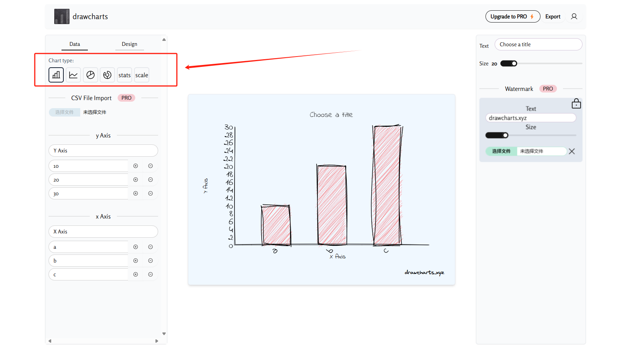Screen dimensions: 644x350
Task: Add a row after x category c
Action: pyautogui.click(x=136, y=274)
